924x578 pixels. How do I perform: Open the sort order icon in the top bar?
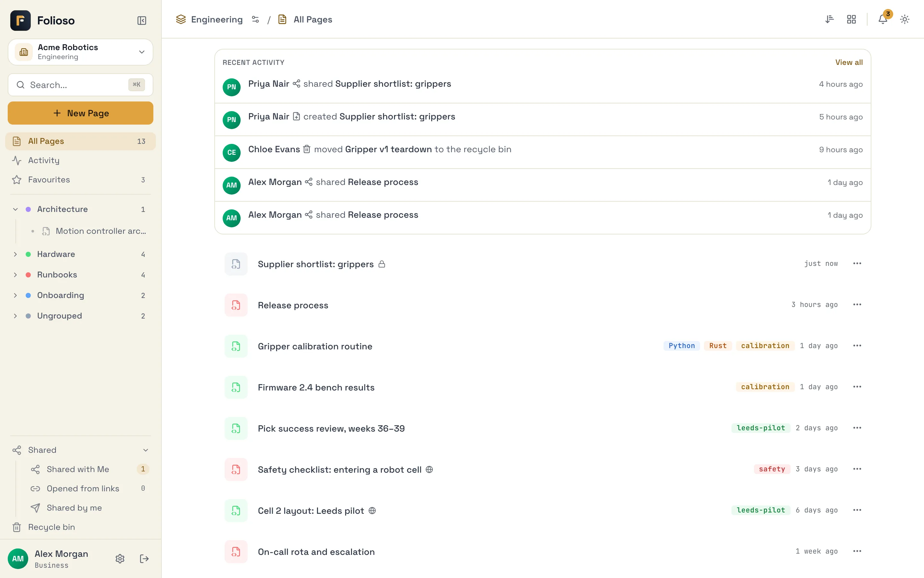pos(829,19)
